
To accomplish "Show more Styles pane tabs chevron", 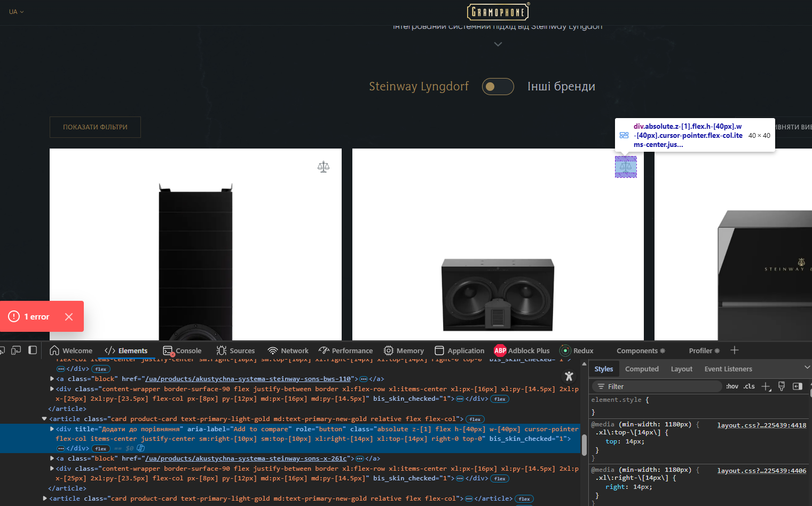I will coord(807,368).
